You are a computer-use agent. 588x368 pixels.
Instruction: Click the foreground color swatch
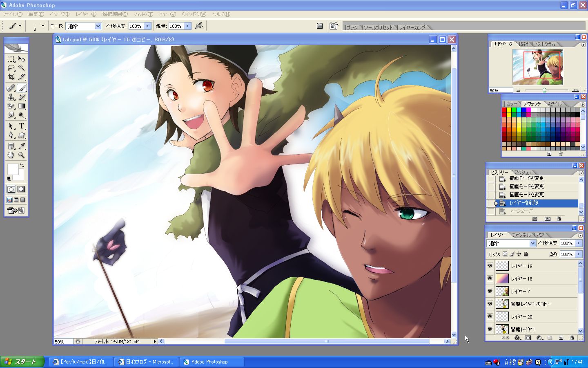(x=13, y=169)
